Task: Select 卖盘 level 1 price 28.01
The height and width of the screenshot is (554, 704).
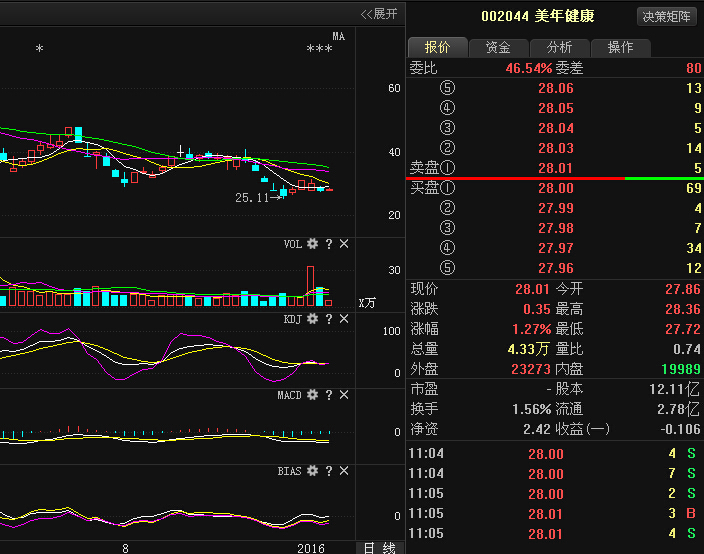Action: pos(556,168)
